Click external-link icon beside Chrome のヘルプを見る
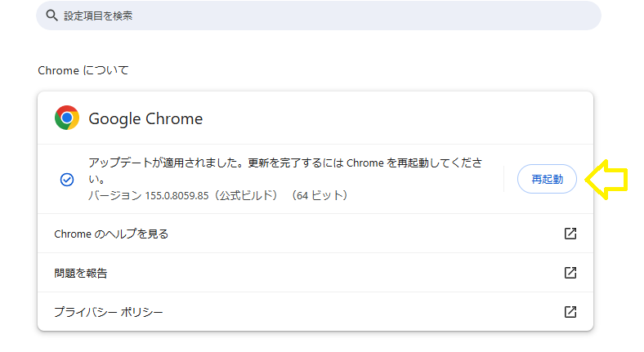 [570, 234]
